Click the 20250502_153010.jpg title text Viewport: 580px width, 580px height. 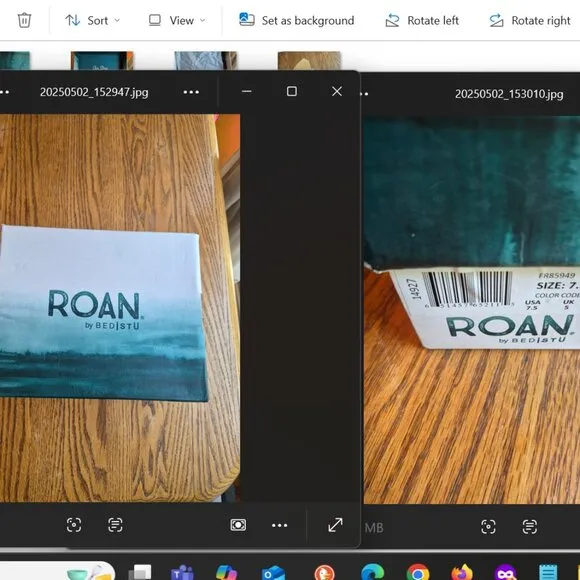509,94
